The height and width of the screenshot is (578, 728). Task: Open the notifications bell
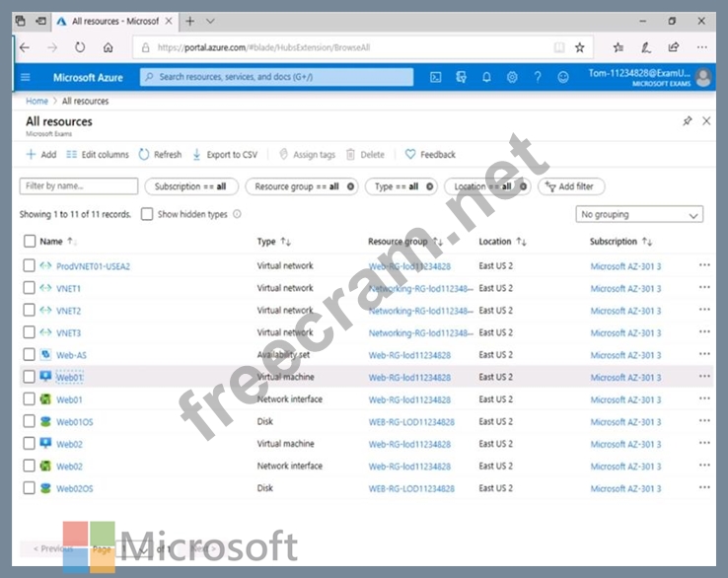click(486, 77)
